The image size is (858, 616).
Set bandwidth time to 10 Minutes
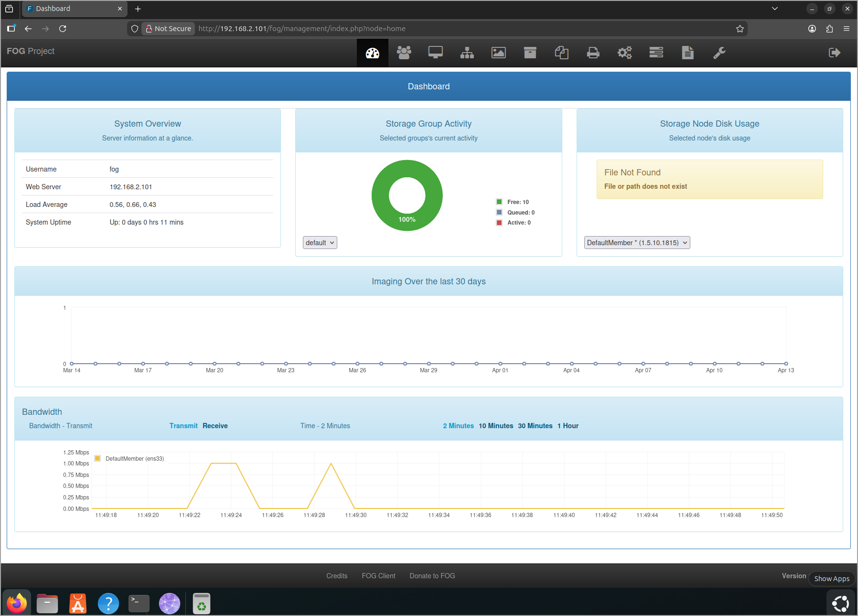pyautogui.click(x=496, y=426)
